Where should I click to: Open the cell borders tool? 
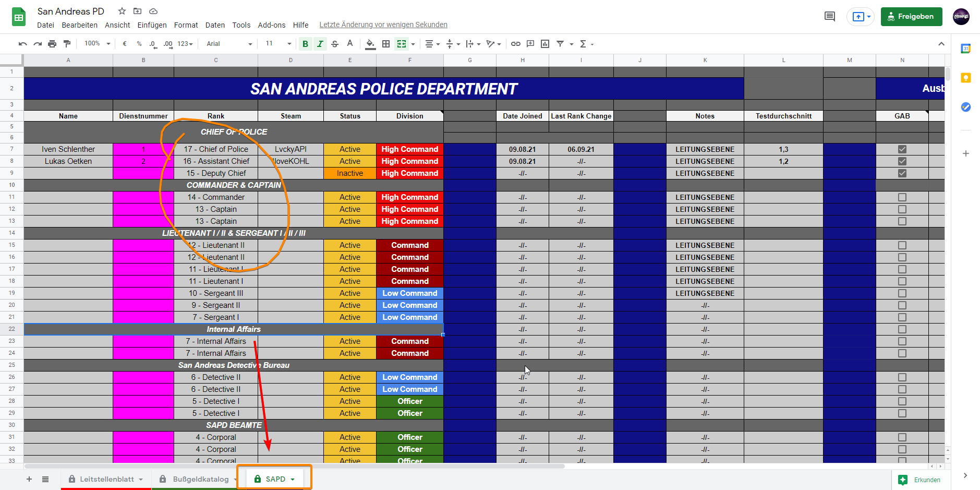[386, 44]
